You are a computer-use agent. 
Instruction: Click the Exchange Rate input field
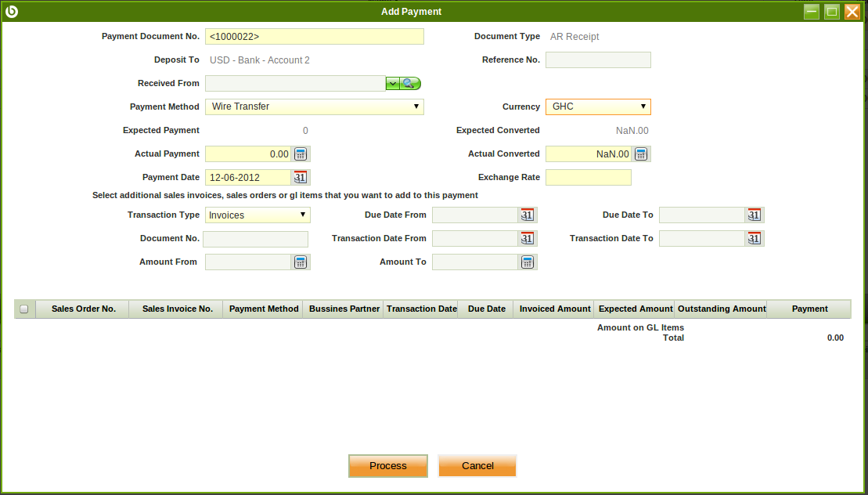click(x=588, y=178)
